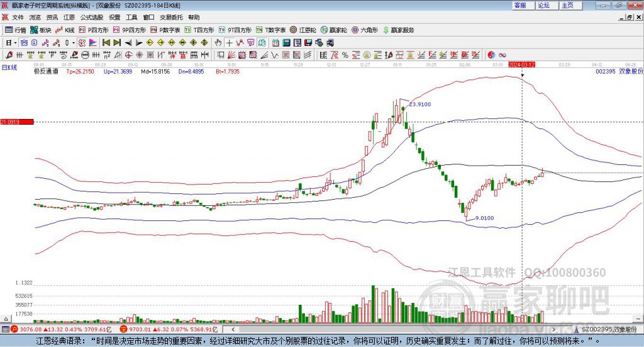Select the pencil drawing tool
This screenshot has width=644, height=347.
pos(9,55)
